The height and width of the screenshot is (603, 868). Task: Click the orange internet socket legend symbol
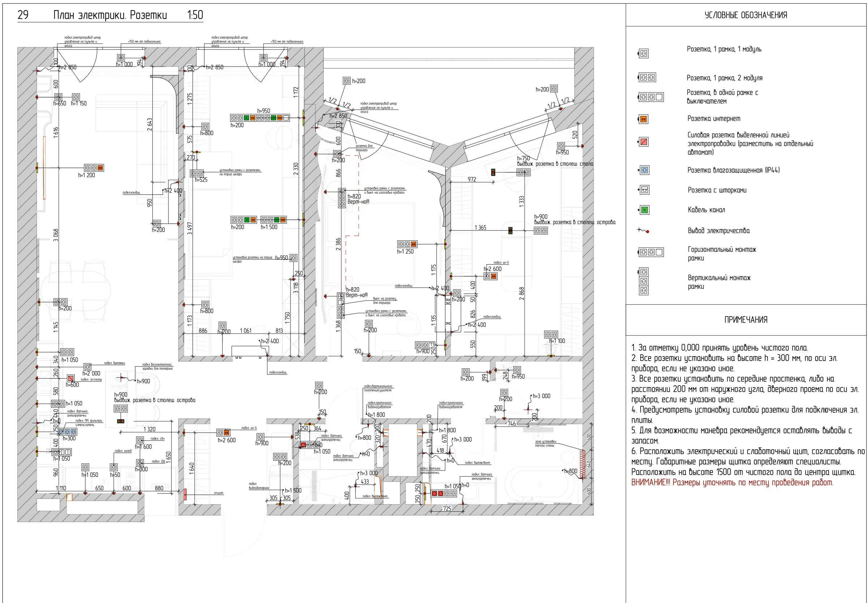click(x=643, y=119)
